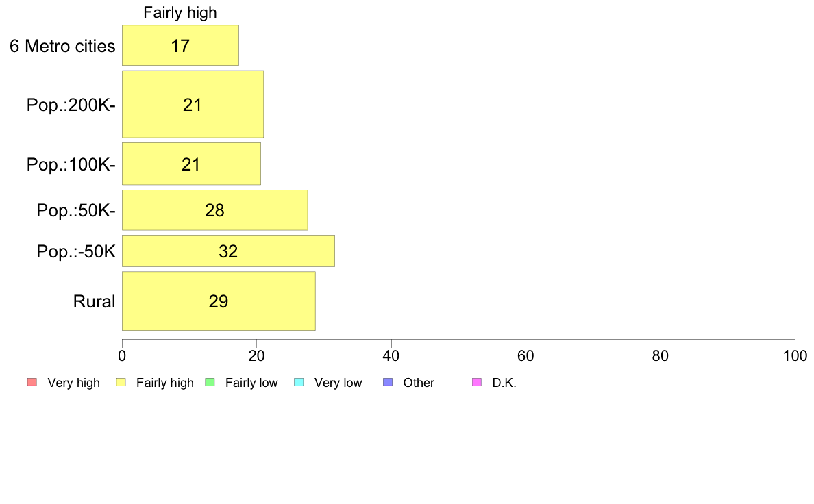This screenshot has width=814, height=504.
Task: Select the Pop.:-50K bar showing 32
Action: click(x=228, y=251)
